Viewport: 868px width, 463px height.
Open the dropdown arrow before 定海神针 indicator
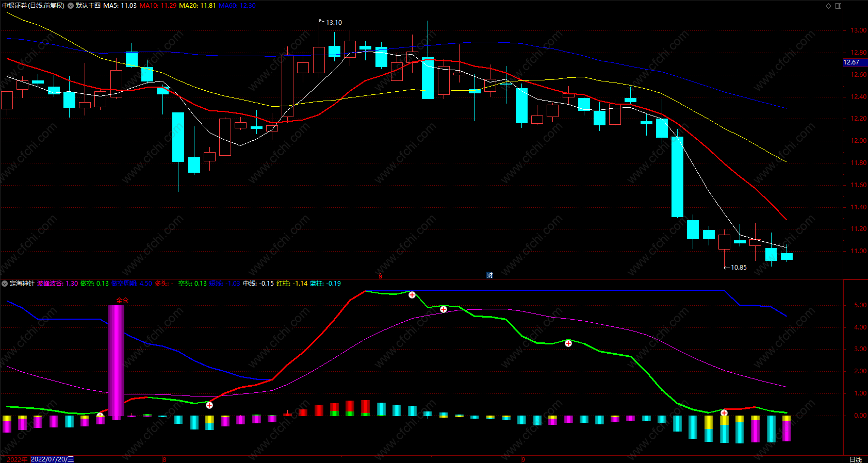tap(5, 284)
